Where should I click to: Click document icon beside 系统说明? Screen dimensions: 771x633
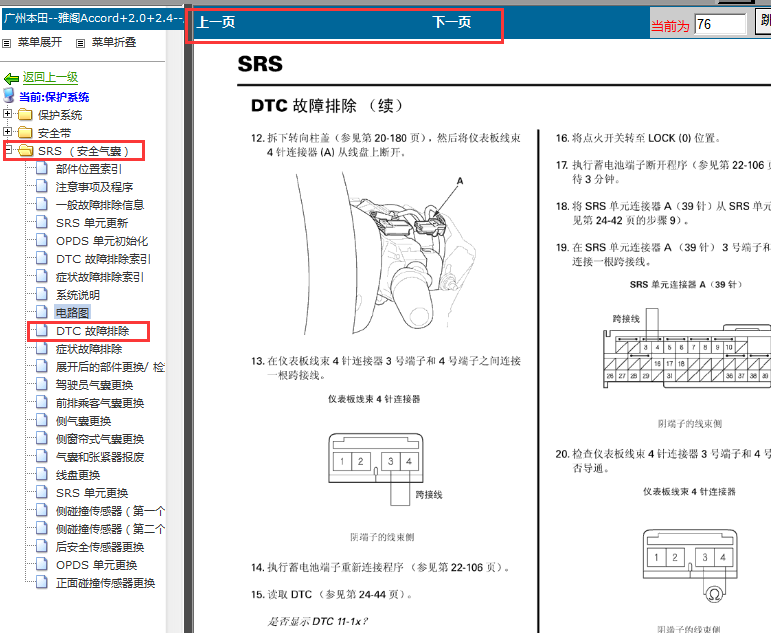(42, 295)
